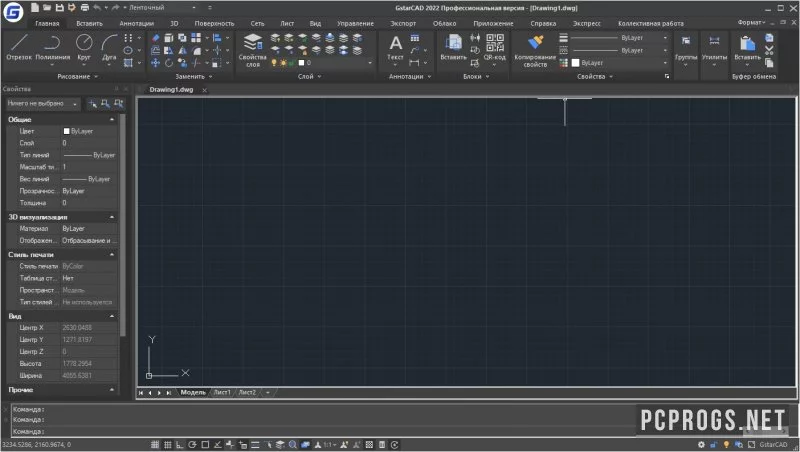Collapse the Стиль печати section
The width and height of the screenshot is (800, 452).
click(x=112, y=254)
